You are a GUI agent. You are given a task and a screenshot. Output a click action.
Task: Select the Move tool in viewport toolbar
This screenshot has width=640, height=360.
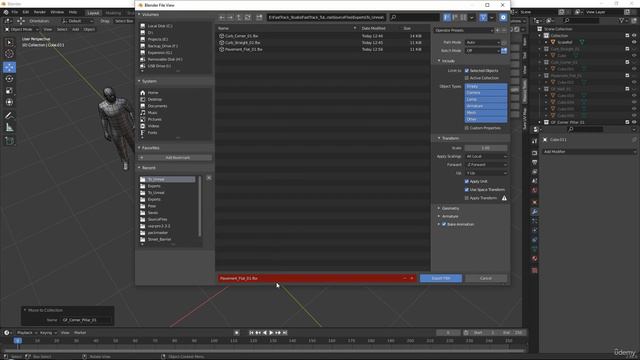pos(9,67)
